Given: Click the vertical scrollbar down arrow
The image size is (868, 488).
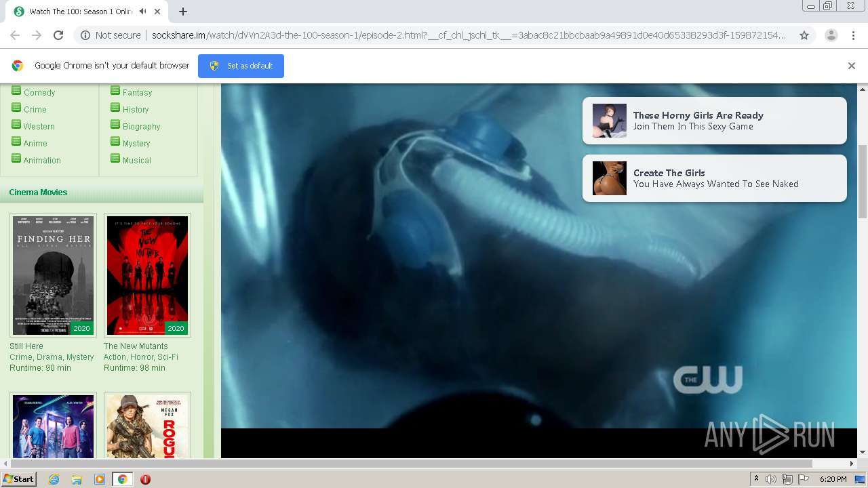Looking at the screenshot, I should [863, 452].
